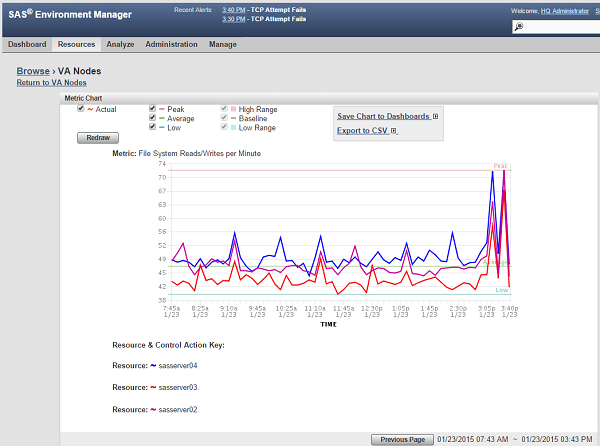600x446 pixels.
Task: Click the Browse breadcrumb link
Action: click(x=33, y=71)
